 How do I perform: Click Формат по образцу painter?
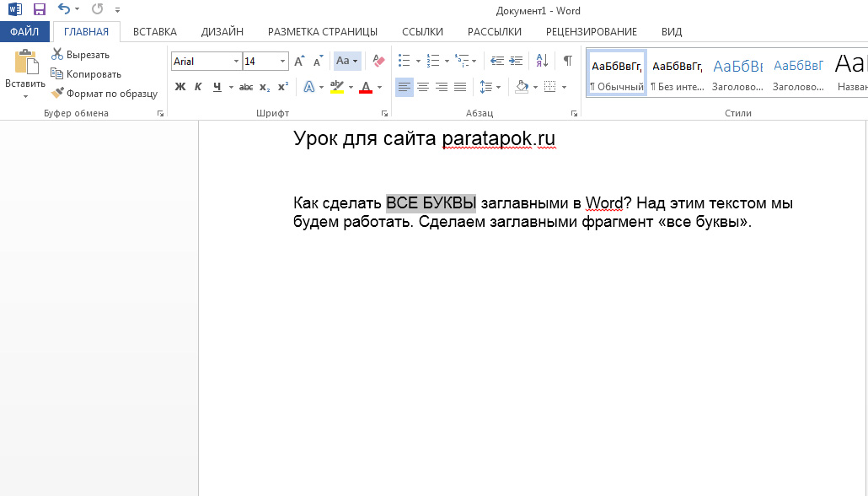pyautogui.click(x=104, y=93)
